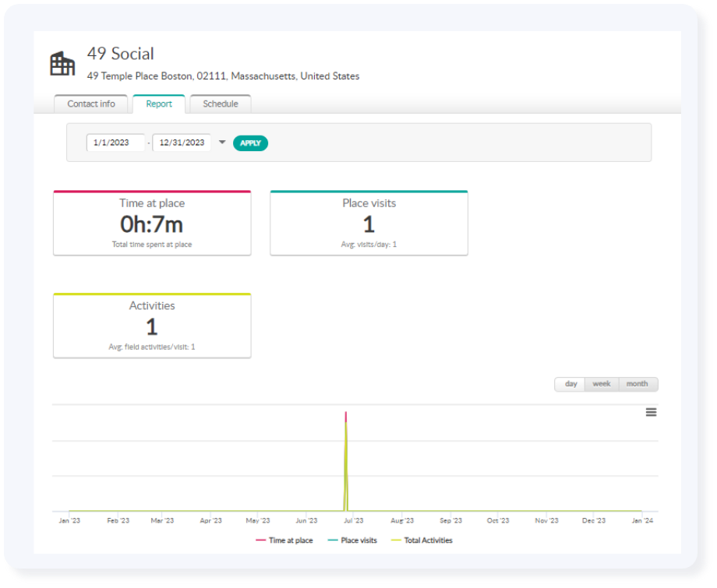Image resolution: width=717 pixels, height=588 pixels.
Task: Click the Jan '23 axis label
Action: 69,520
